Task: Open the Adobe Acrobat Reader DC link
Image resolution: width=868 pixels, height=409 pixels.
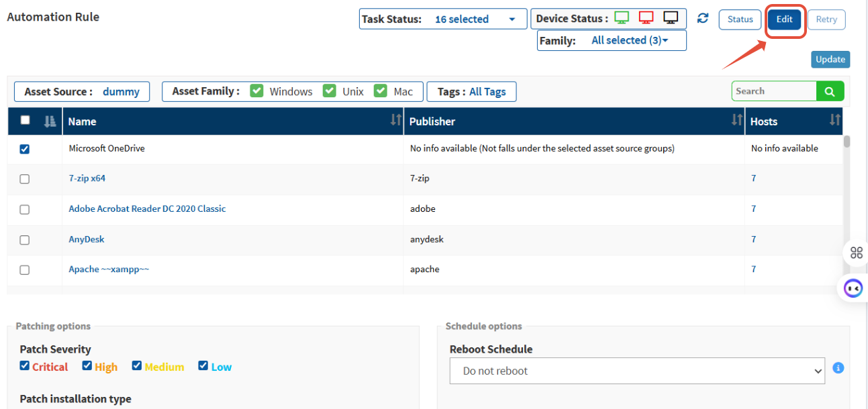Action: (x=147, y=209)
